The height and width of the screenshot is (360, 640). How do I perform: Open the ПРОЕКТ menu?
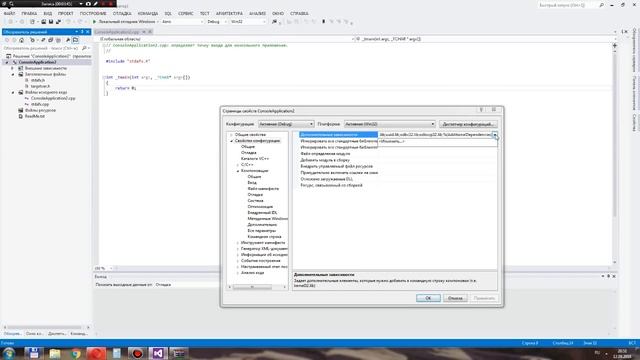[x=65, y=13]
